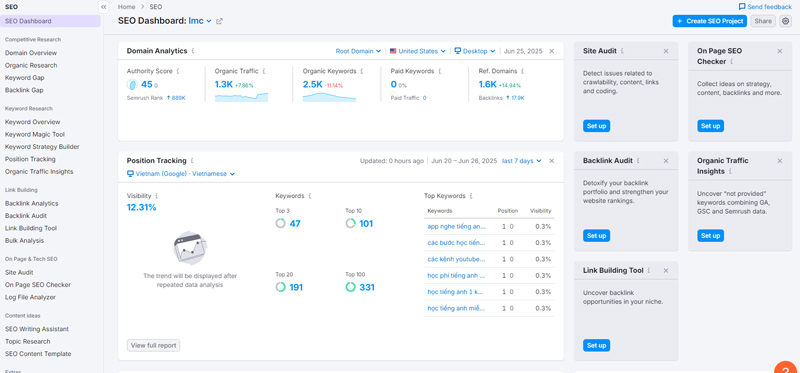Viewport: 800px width, 373px height.
Task: Set up the On Page SEO Checker
Action: [710, 126]
